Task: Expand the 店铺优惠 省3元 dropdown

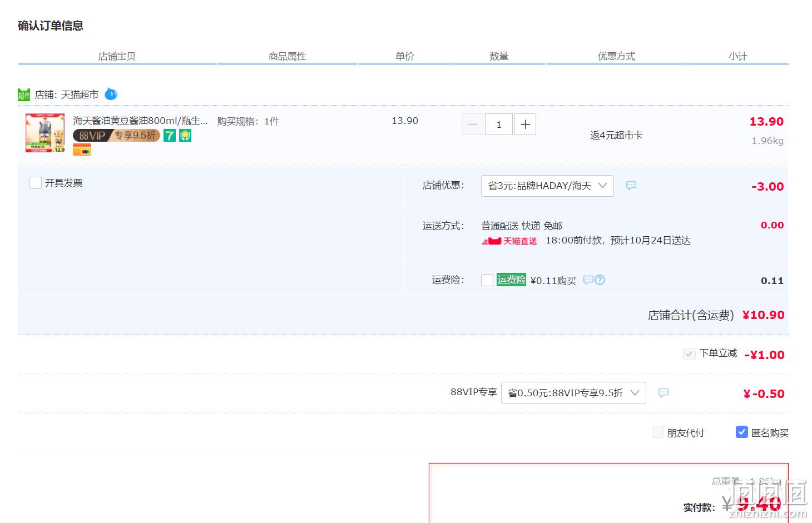Action: point(547,186)
